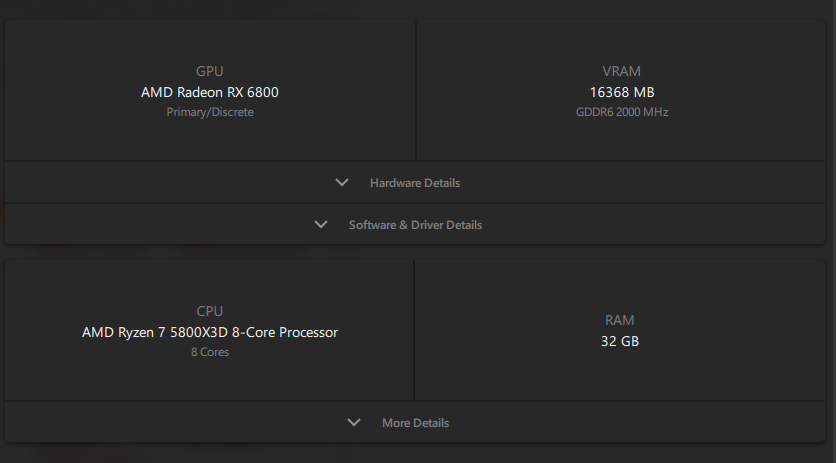Click the GPU heading label

[x=210, y=71]
